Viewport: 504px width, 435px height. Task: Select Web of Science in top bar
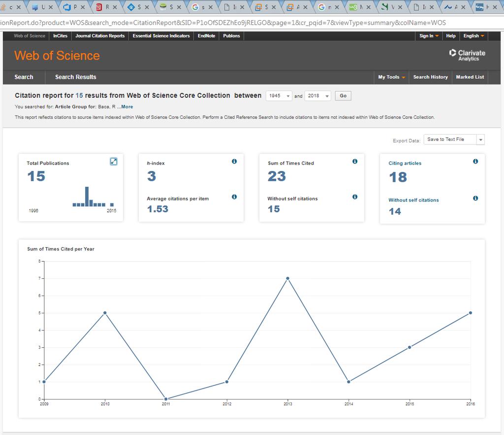click(30, 36)
